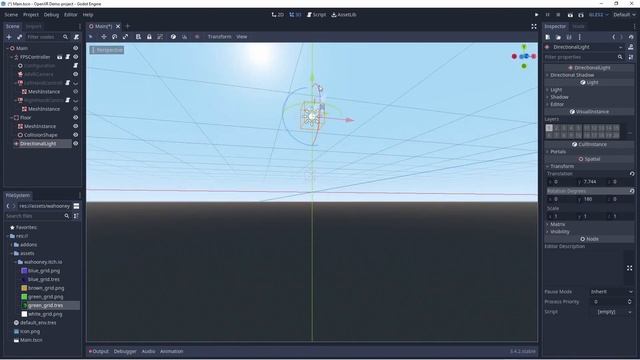Screen dimensions: 640x360
Task: Open the Help menu
Action: coord(88,15)
